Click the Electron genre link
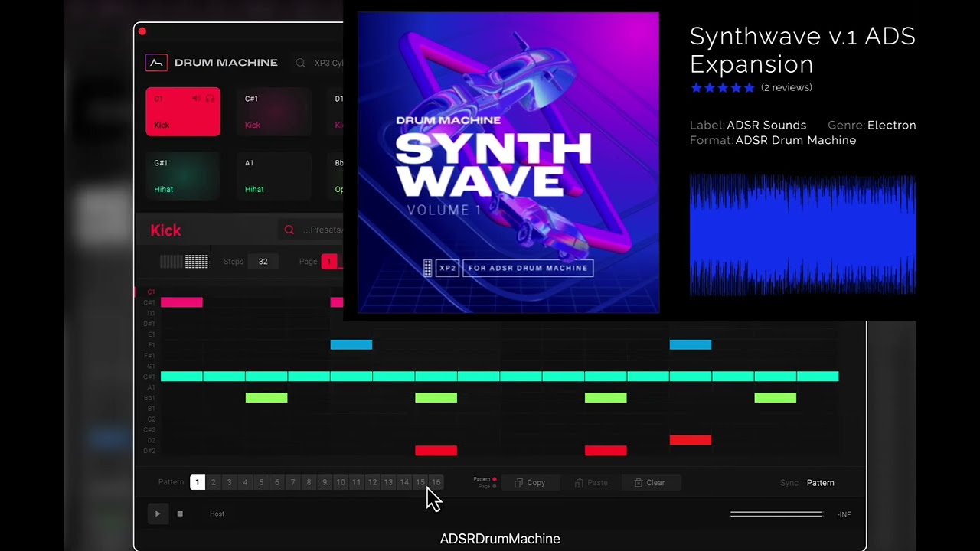980x551 pixels. point(892,125)
